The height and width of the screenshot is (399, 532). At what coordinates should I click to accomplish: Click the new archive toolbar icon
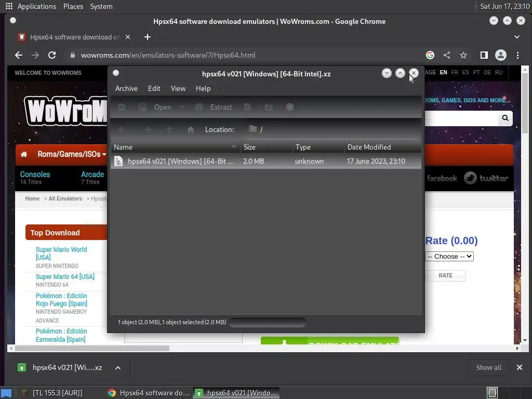click(x=122, y=107)
